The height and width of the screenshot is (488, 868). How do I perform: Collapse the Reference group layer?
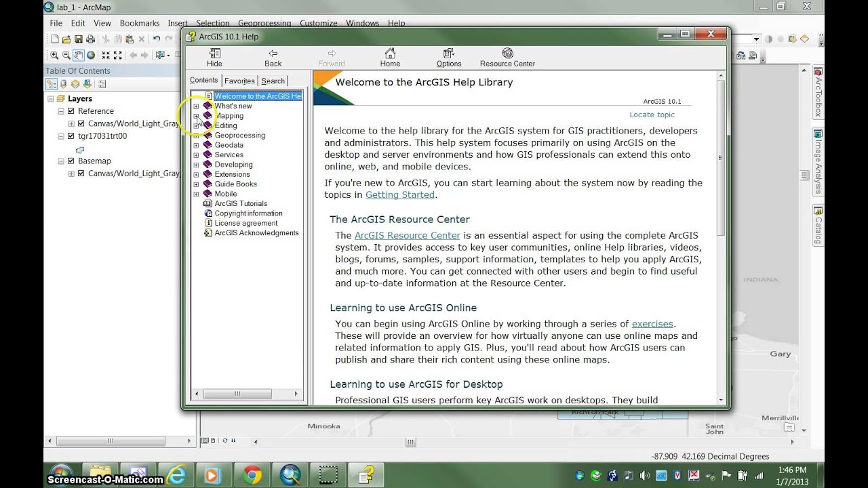click(x=61, y=111)
